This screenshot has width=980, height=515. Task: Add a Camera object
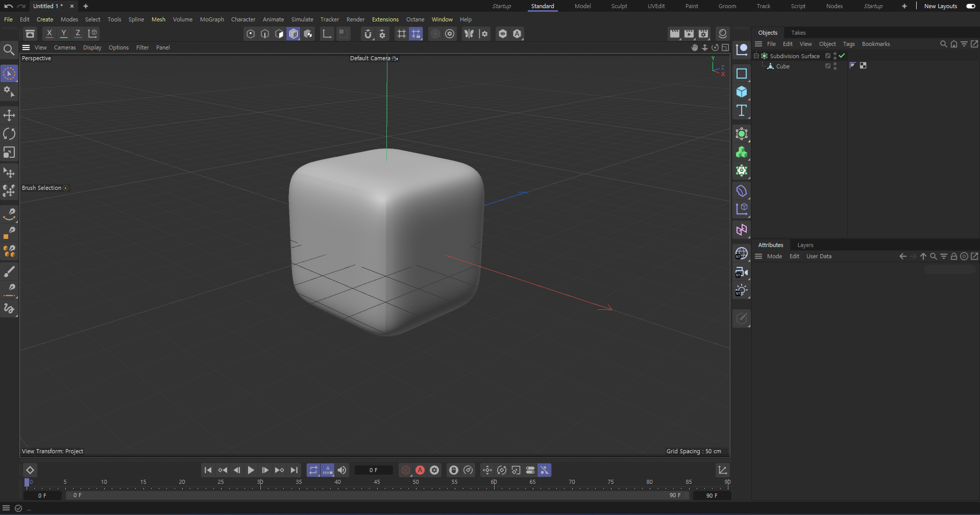click(742, 273)
